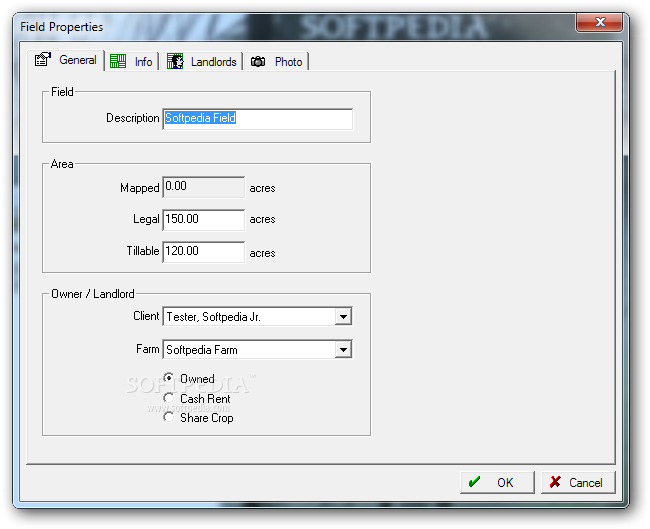Click the green checkmark icon on OK
The image size is (650, 529).
[474, 482]
